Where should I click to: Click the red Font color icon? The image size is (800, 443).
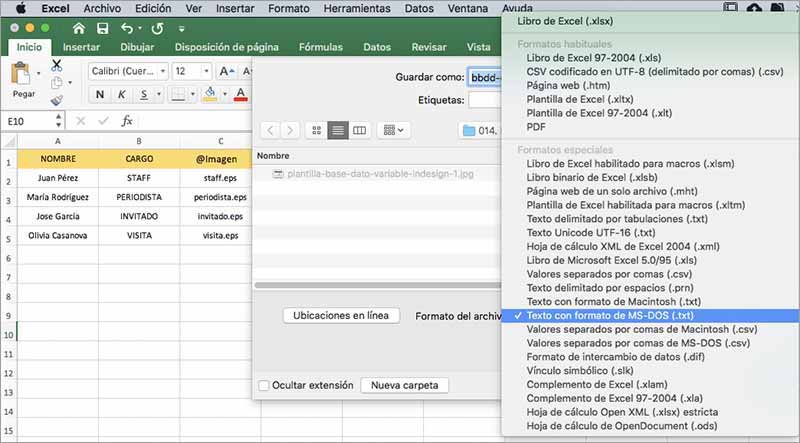pos(241,94)
